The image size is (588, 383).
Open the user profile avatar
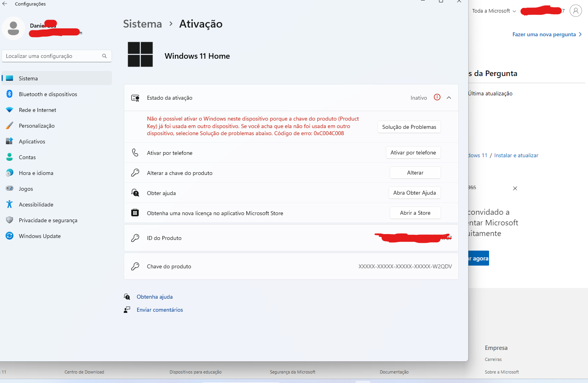[13, 28]
